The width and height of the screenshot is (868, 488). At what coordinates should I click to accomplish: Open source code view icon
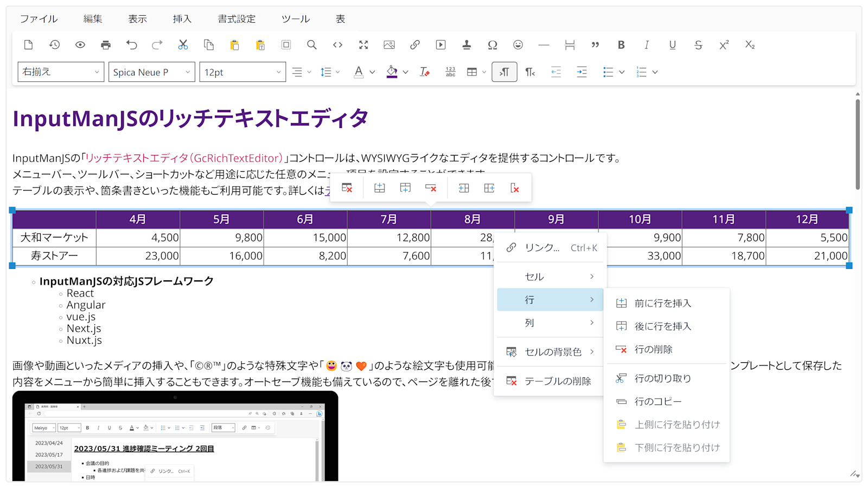(337, 45)
